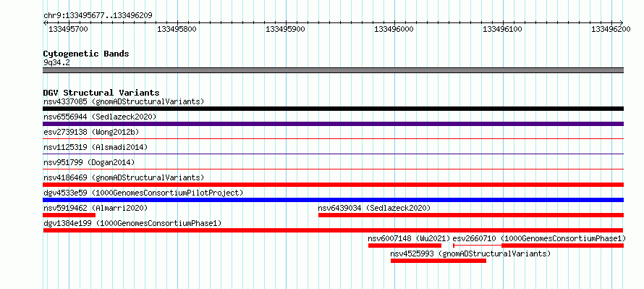Open the esv2660710 1000GenomesConsortiumPhase1 label
The height and width of the screenshot is (289, 644).
point(539,238)
